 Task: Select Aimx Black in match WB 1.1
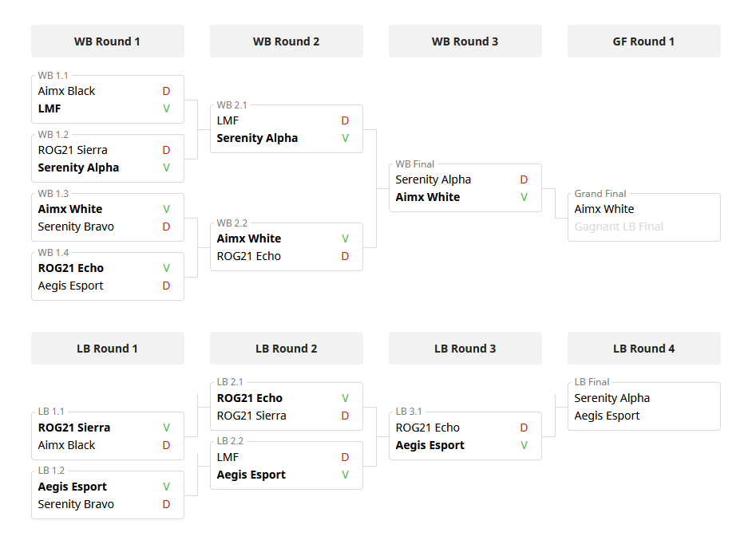pos(66,91)
